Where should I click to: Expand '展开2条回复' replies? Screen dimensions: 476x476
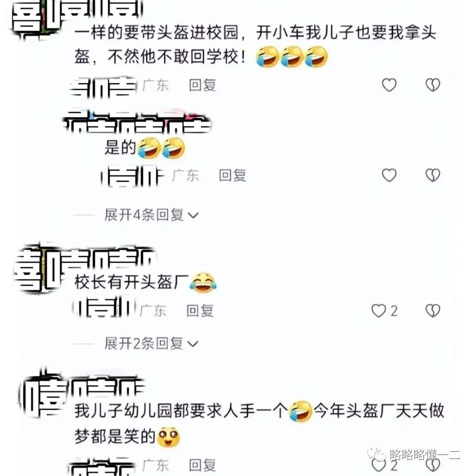point(151,344)
